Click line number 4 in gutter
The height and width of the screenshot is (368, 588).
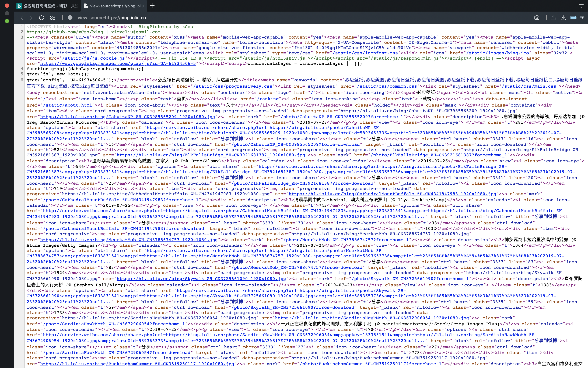click(x=22, y=69)
